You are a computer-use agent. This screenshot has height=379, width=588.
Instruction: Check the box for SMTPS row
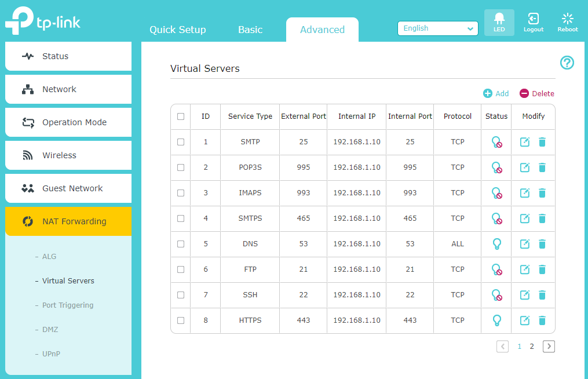click(x=181, y=218)
